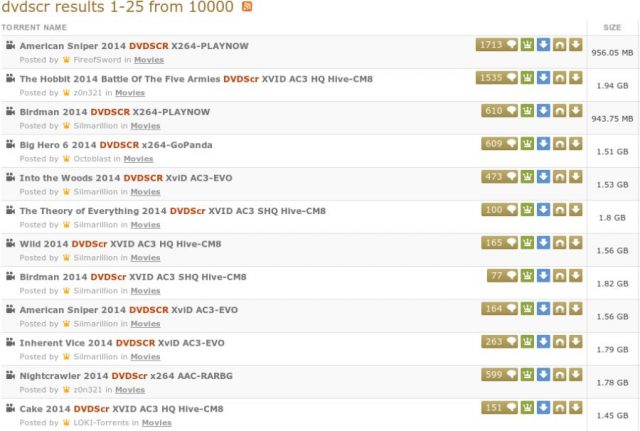
Task: Click the magnet icon for Wild 2014
Action: click(560, 243)
